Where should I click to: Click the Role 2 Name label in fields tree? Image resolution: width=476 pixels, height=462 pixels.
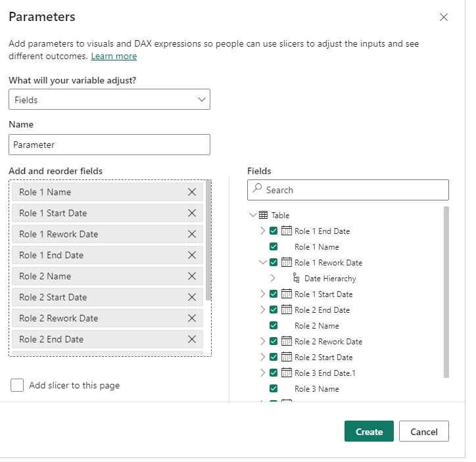pos(317,326)
